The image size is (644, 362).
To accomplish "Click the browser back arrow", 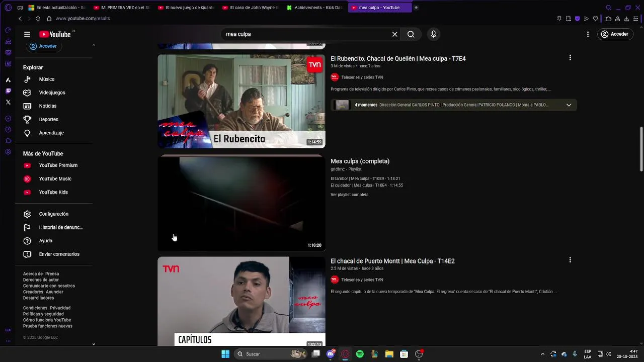I will (20, 19).
